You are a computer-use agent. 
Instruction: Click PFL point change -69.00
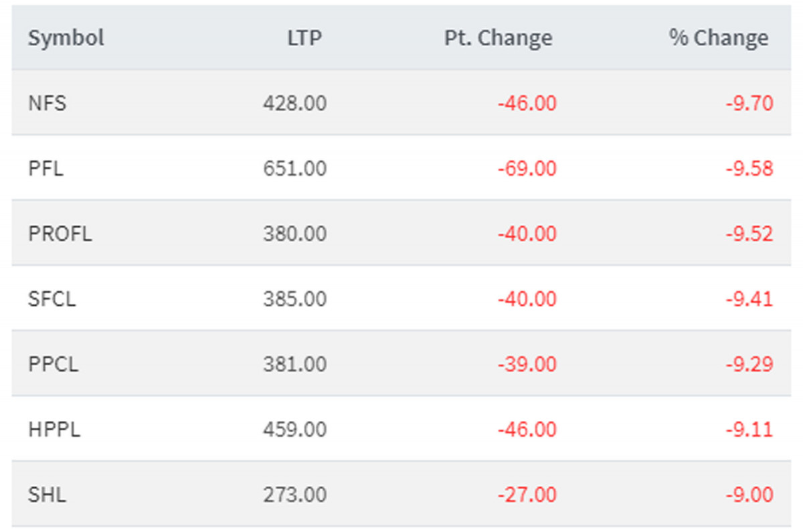tap(527, 169)
